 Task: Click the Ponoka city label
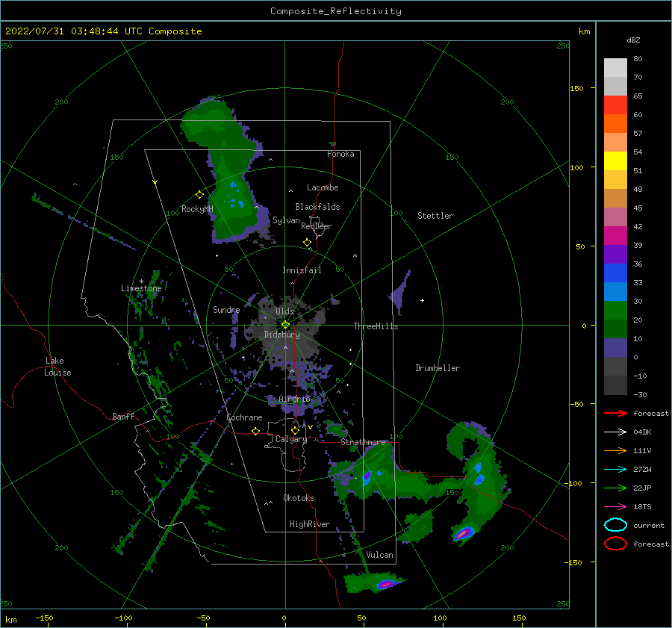click(340, 154)
